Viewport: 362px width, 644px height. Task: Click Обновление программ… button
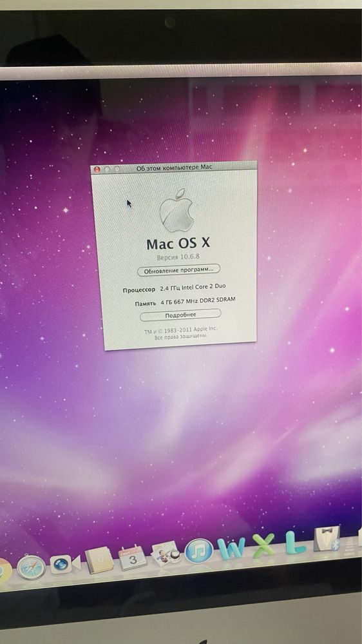pyautogui.click(x=178, y=270)
